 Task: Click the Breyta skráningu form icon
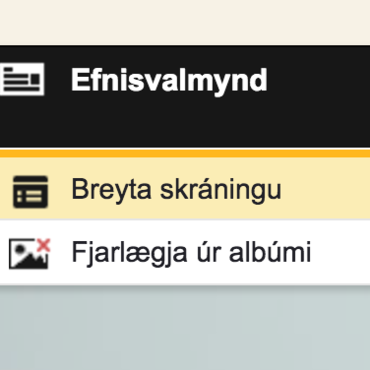(x=30, y=192)
